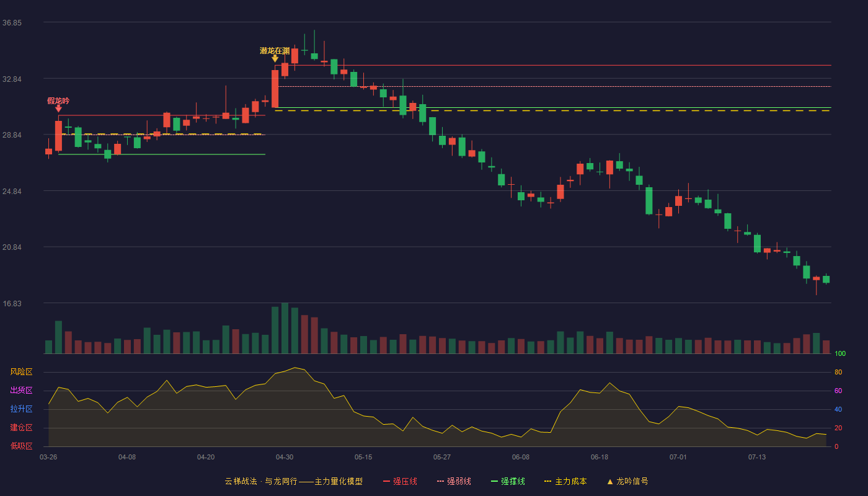Click the orange 80 indicator scale value

(838, 373)
